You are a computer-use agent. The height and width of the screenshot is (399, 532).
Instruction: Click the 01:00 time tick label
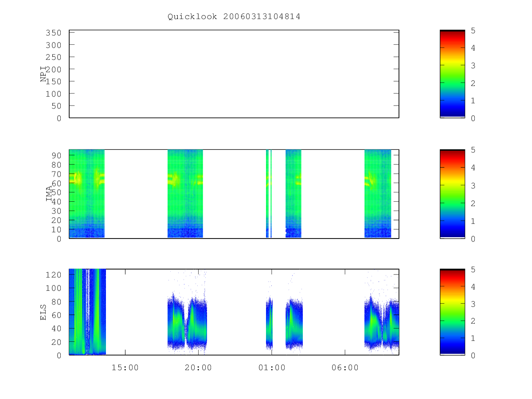pos(272,368)
